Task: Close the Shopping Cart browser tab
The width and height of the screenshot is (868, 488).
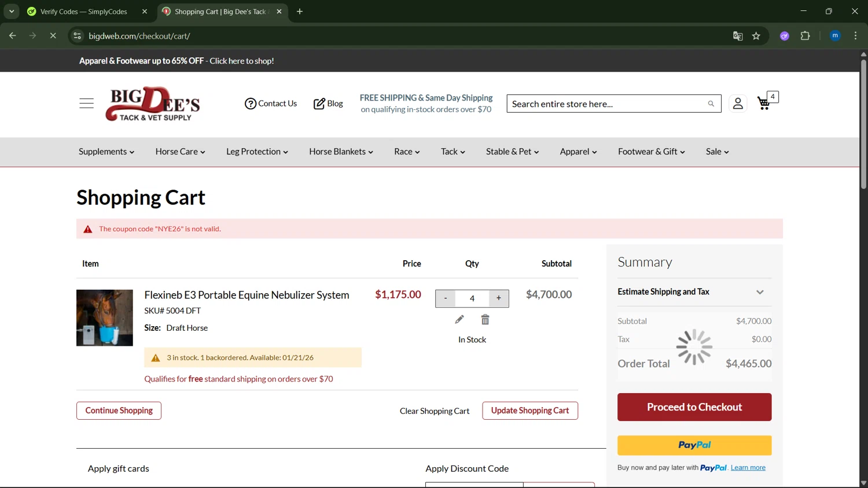Action: tap(279, 12)
